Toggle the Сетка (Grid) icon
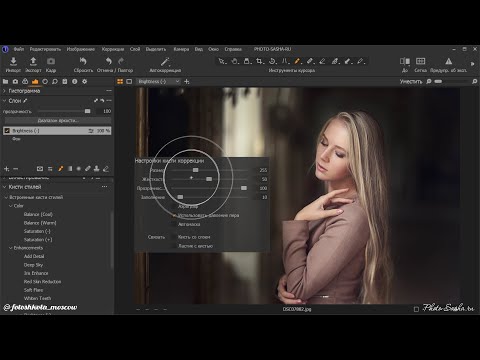 click(x=420, y=61)
